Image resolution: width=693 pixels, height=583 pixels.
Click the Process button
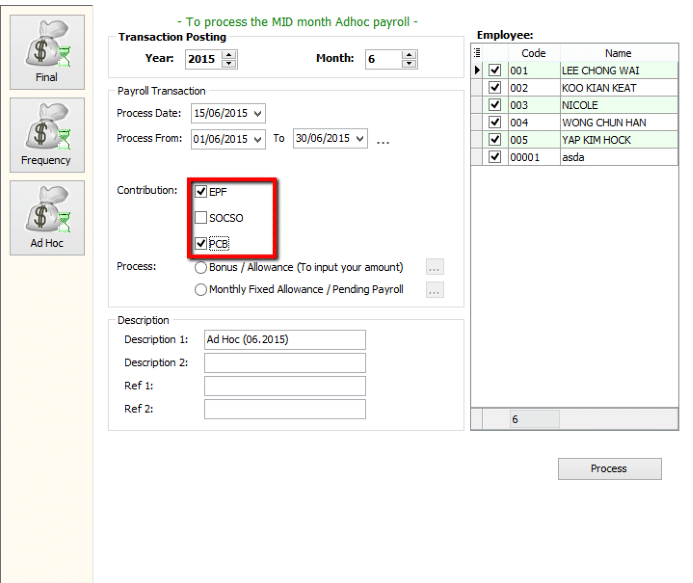coord(609,468)
